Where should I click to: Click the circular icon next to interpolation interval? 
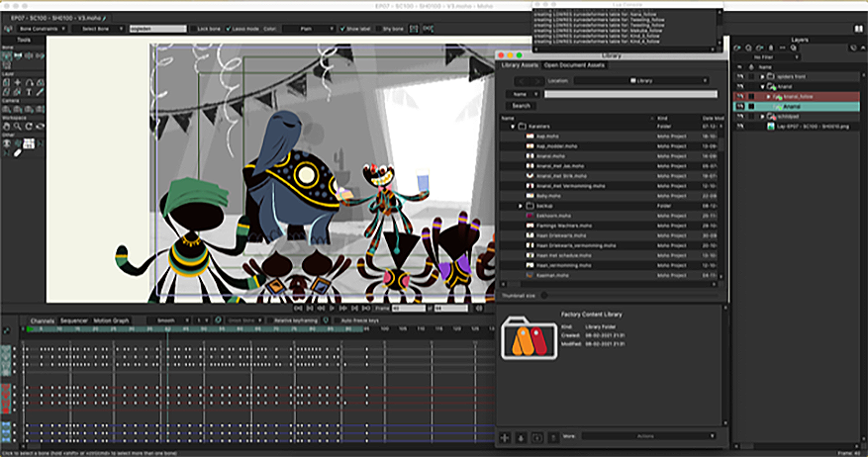pyautogui.click(x=218, y=320)
